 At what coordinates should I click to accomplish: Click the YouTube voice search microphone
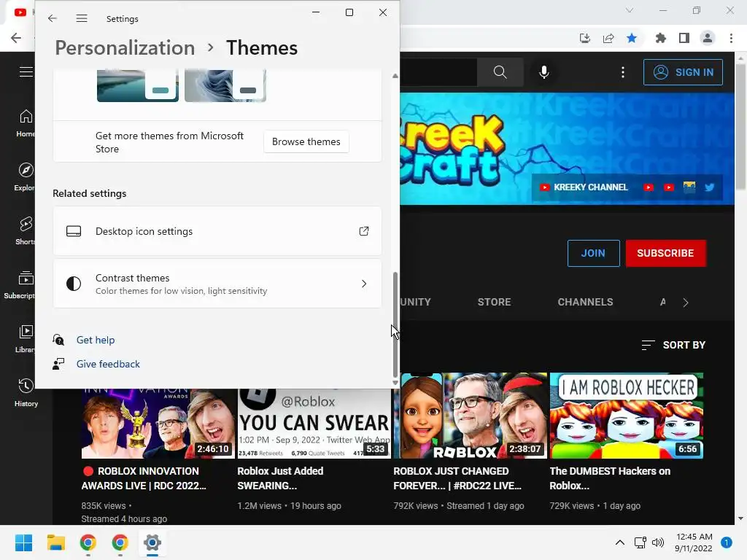tap(544, 72)
